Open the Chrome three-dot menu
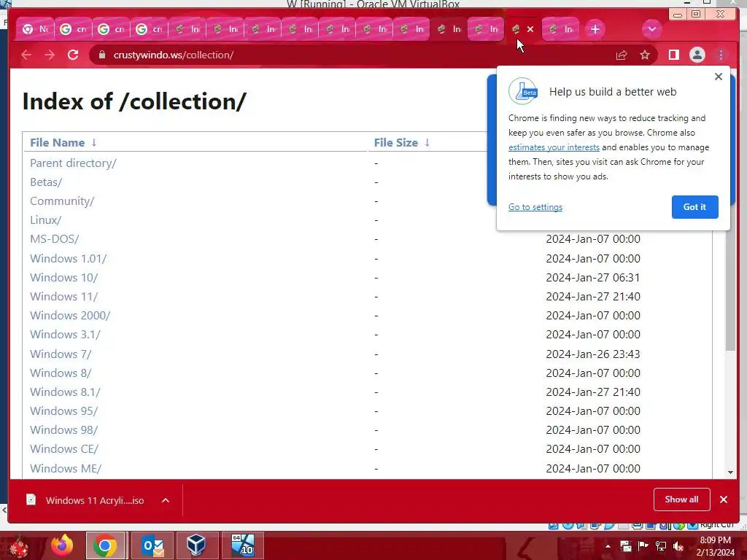747x560 pixels. (721, 55)
